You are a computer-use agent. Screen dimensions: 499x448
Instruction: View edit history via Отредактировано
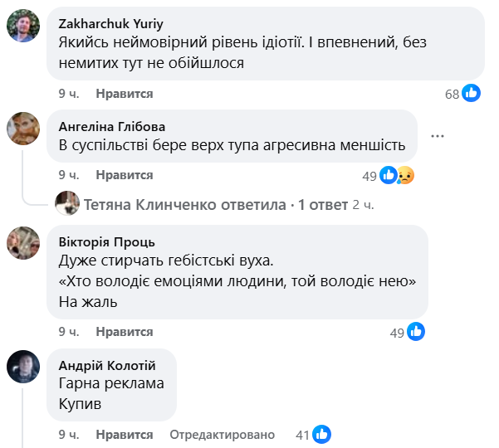[222, 435]
